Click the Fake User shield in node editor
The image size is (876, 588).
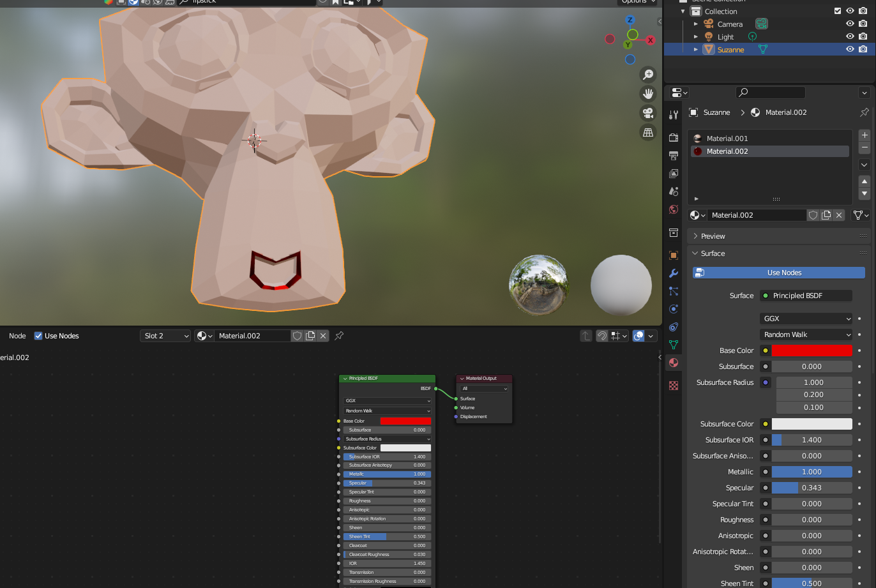click(x=297, y=336)
